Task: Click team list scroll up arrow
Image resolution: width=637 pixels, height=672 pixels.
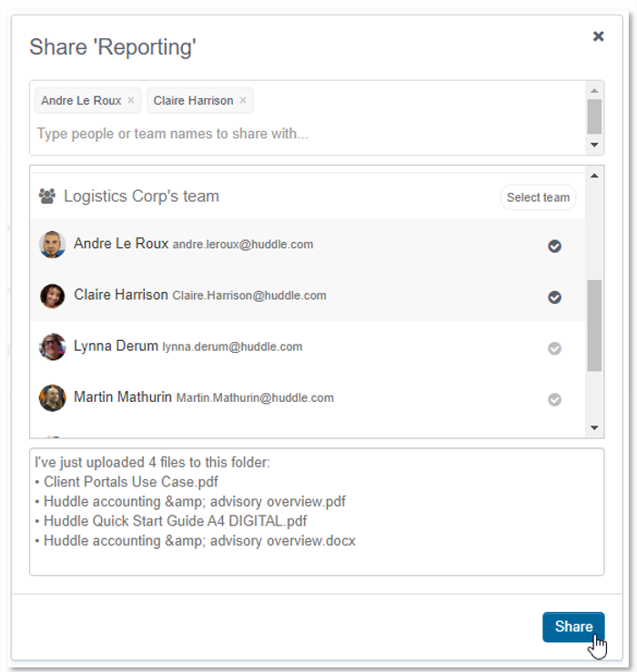Action: [x=594, y=176]
